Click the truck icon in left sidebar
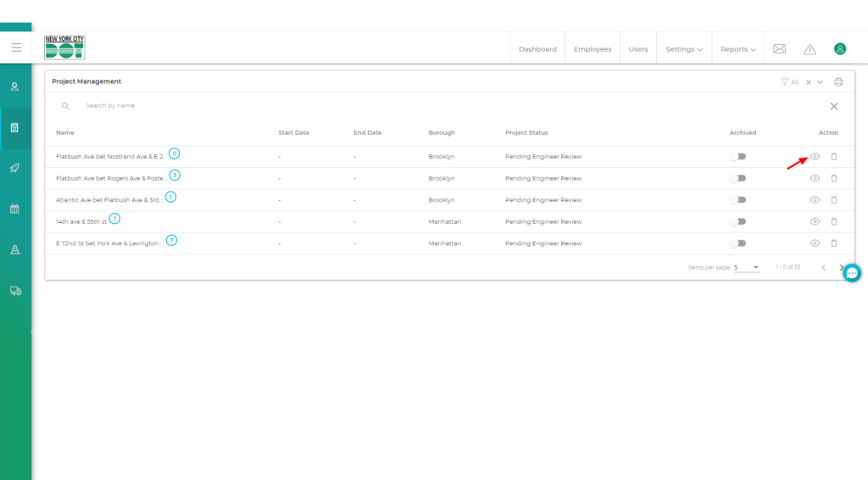868x480 pixels. click(x=15, y=290)
